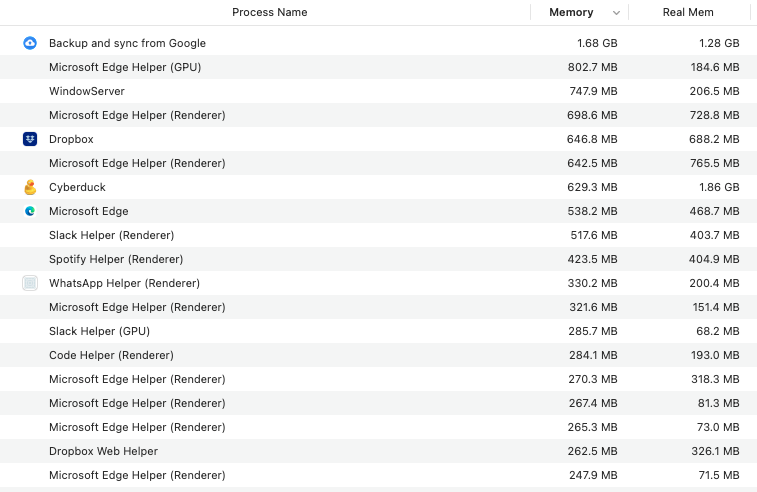The image size is (757, 492).
Task: Select the WindowServer process row
Action: [378, 91]
